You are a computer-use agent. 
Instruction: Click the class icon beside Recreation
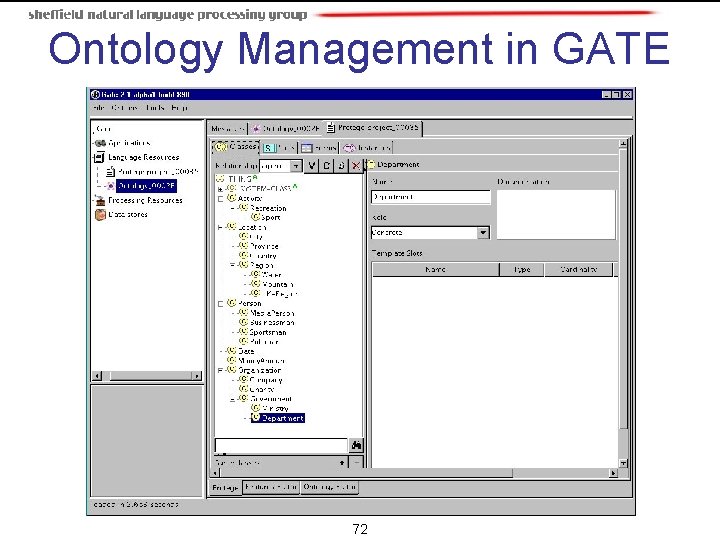pyautogui.click(x=243, y=208)
